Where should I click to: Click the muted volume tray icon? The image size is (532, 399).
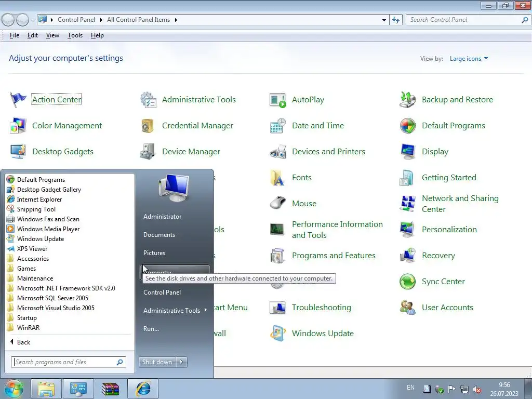click(x=477, y=389)
